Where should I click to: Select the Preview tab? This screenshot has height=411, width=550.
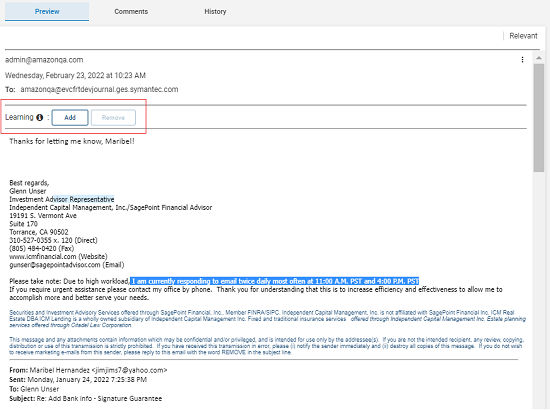[47, 12]
